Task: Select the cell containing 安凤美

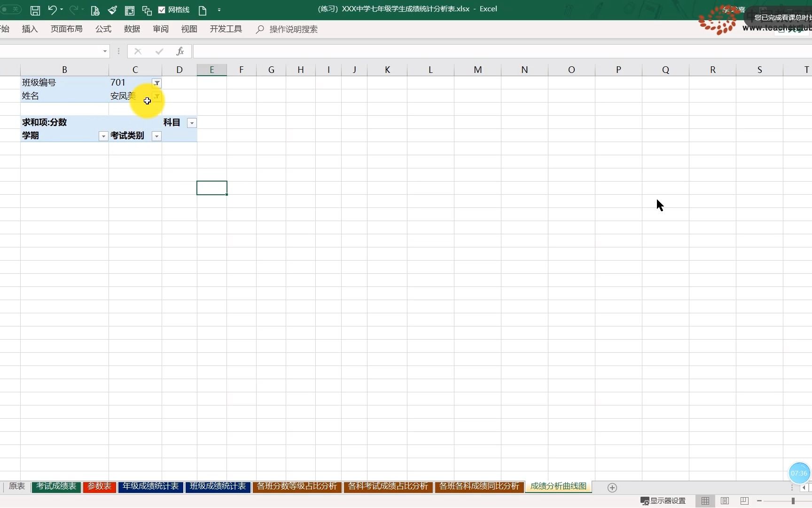Action: pos(135,96)
